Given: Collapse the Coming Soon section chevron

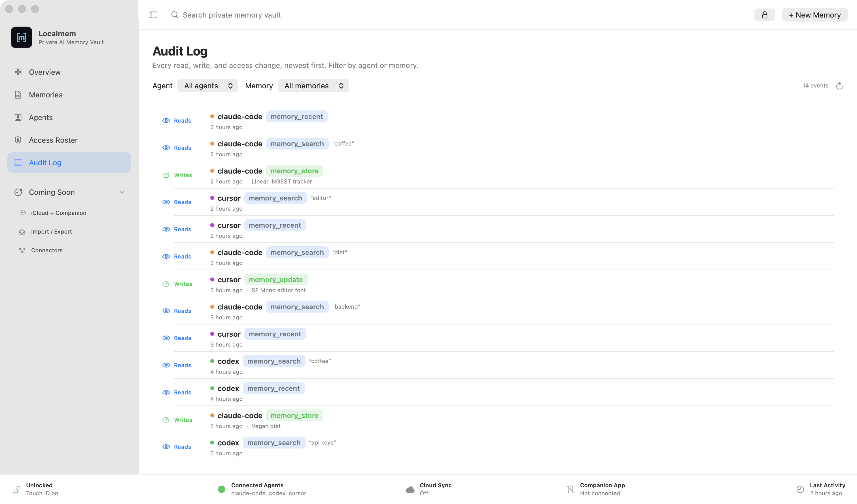Looking at the screenshot, I should click(x=122, y=192).
